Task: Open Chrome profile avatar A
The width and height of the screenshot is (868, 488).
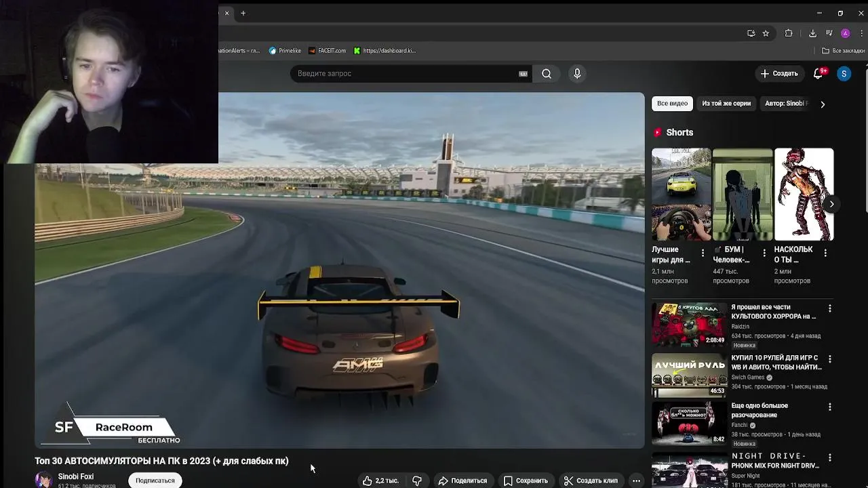Action: click(845, 33)
